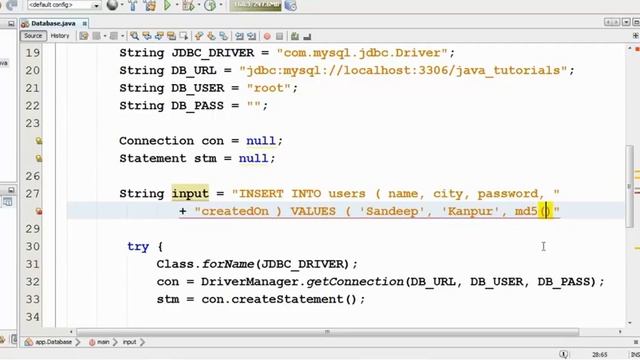This screenshot has width=640, height=360.
Task: Click the icon right of memory bar
Action: 290,5
